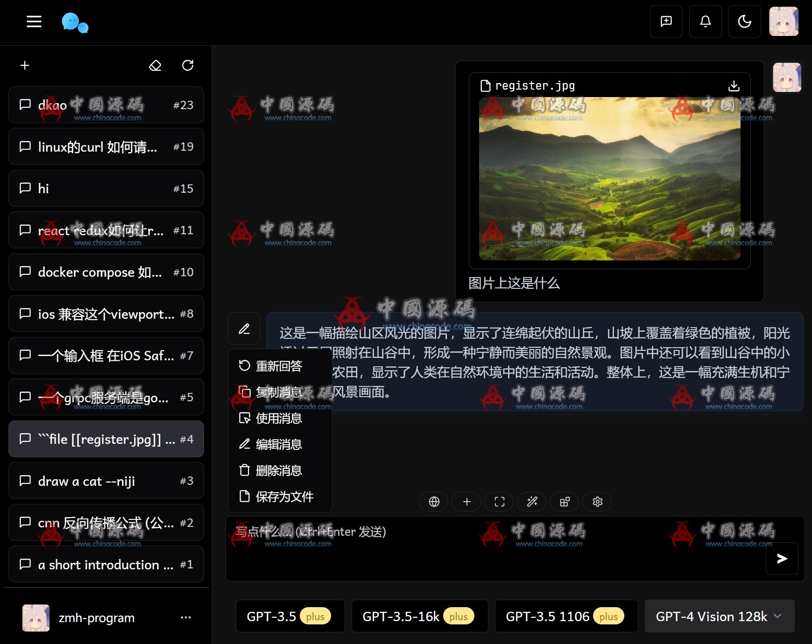The width and height of the screenshot is (812, 644).
Task: Open the sidebar hamburger menu
Action: pyautogui.click(x=33, y=21)
